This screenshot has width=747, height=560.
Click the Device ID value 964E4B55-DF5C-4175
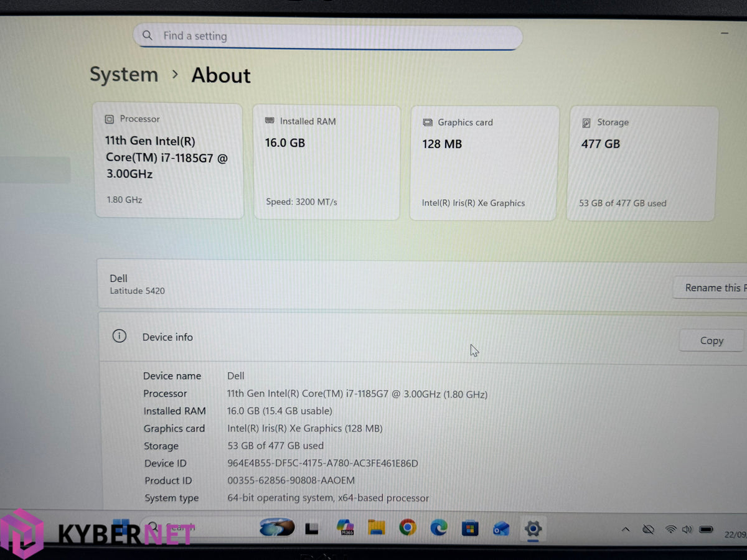[x=322, y=464]
